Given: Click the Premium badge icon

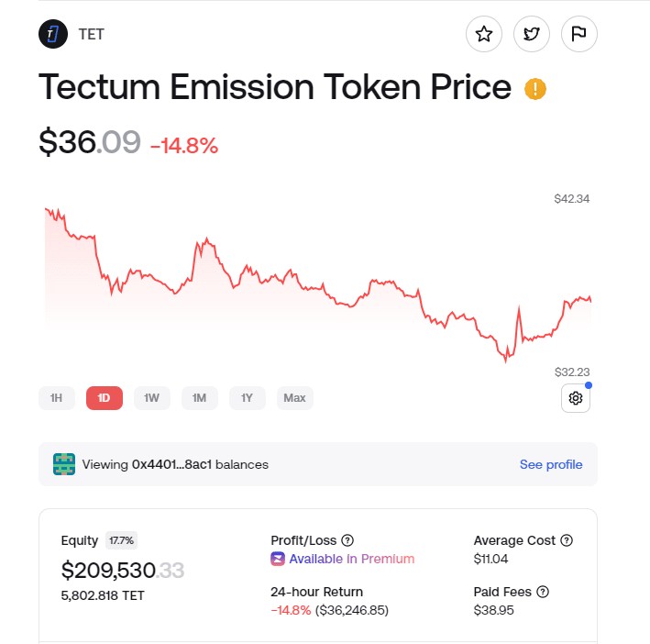Looking at the screenshot, I should pos(278,559).
